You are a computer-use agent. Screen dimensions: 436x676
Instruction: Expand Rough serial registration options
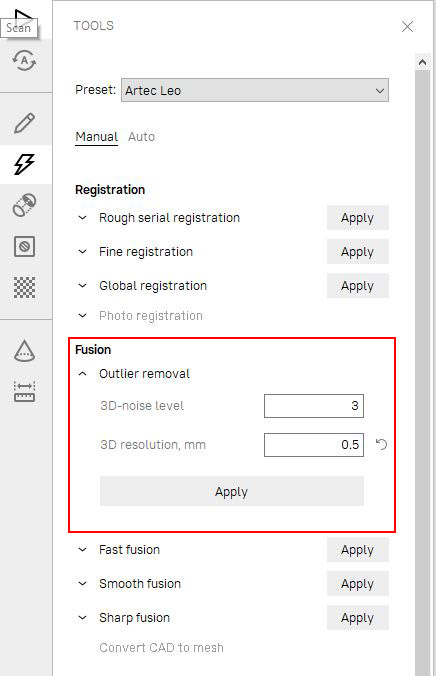click(82, 218)
